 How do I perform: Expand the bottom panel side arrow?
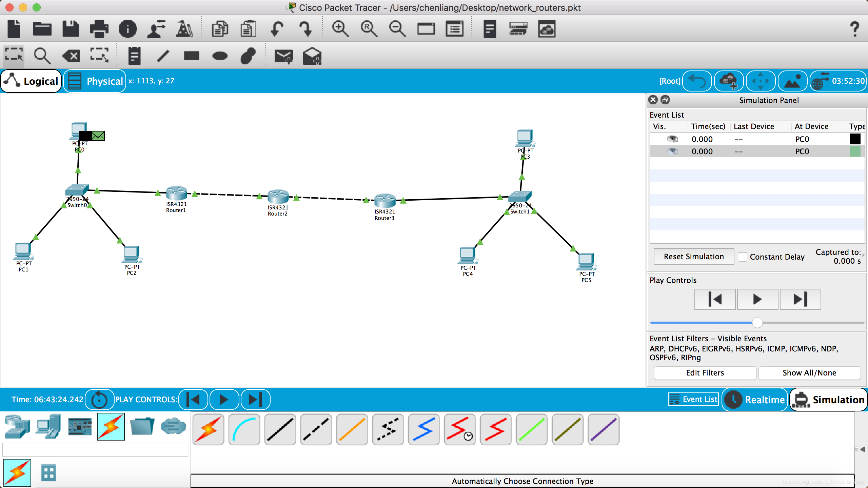click(863, 449)
